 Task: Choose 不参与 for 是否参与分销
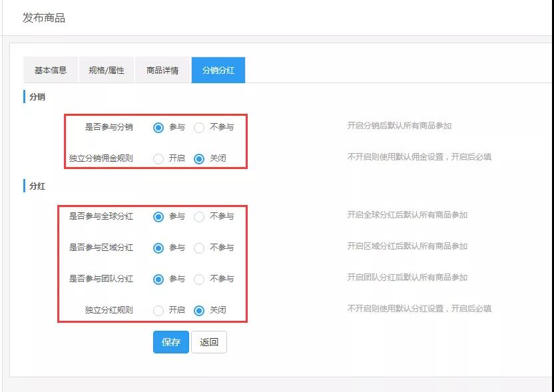pos(198,127)
